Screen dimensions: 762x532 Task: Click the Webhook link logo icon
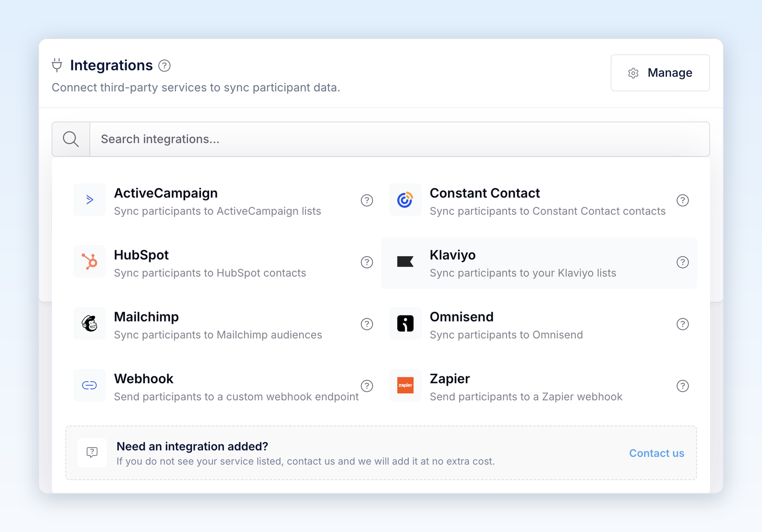pyautogui.click(x=90, y=385)
